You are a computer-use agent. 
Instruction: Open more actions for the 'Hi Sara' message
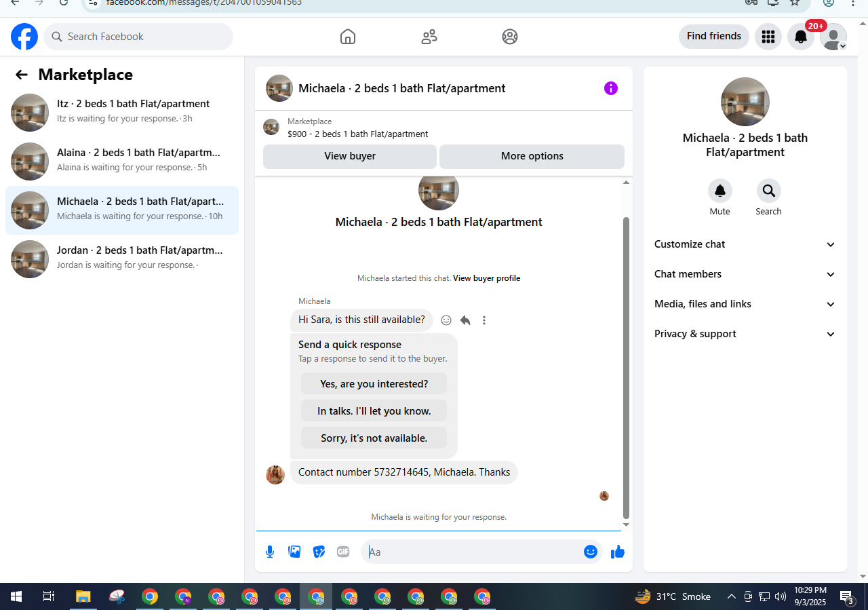[x=484, y=320]
